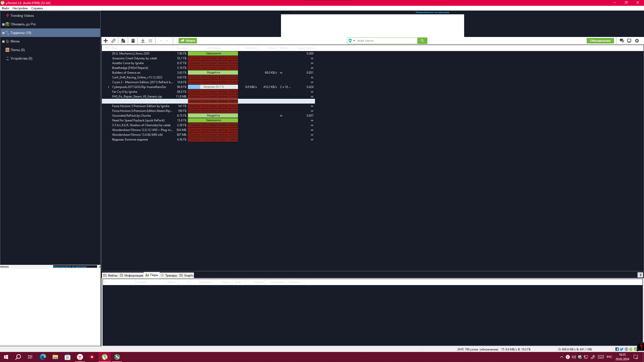Image resolution: width=644 pixels, height=362 pixels.
Task: Close the sidebar advertisement panel
Action: pos(99,267)
